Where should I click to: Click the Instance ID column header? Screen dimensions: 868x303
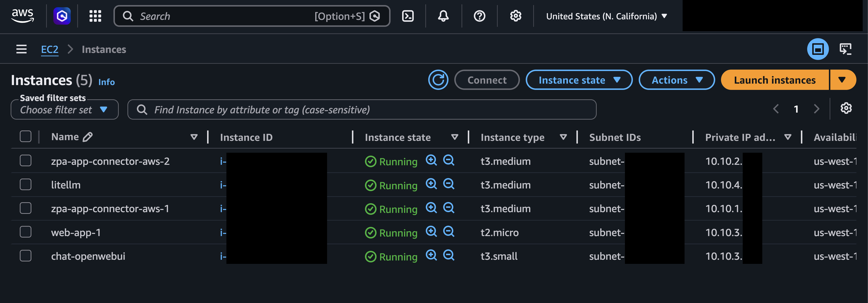[x=246, y=137]
